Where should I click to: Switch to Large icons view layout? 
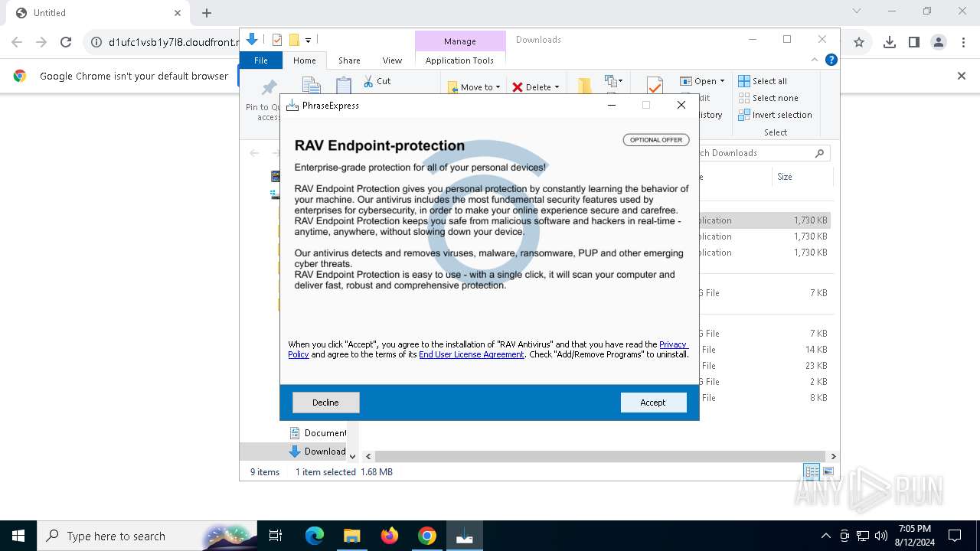828,472
